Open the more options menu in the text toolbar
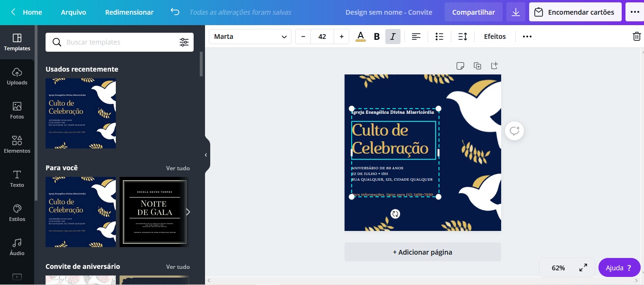 pos(527,37)
